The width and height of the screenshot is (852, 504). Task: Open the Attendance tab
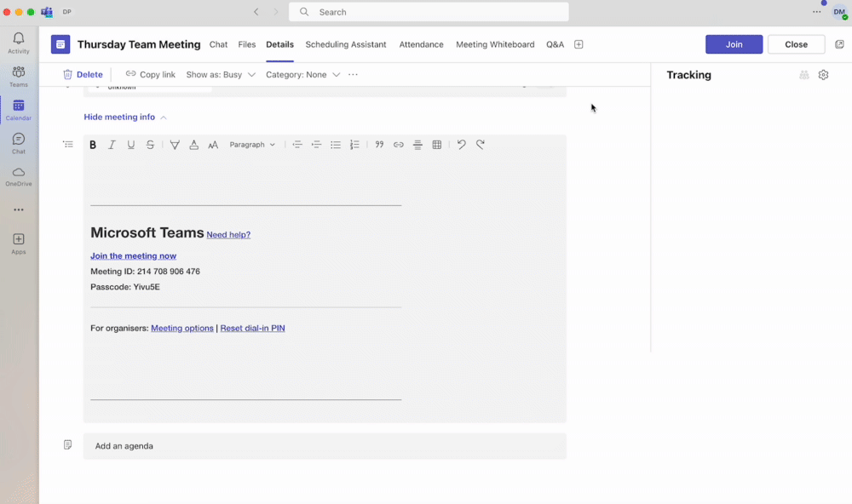[421, 44]
